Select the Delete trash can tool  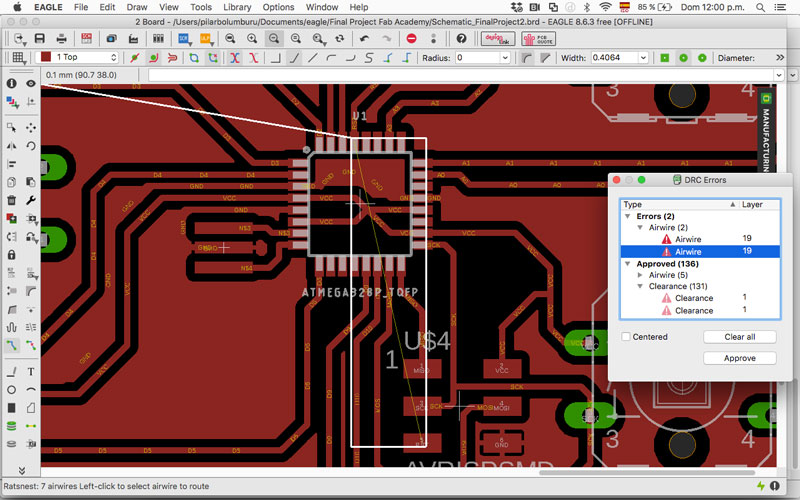click(x=11, y=200)
